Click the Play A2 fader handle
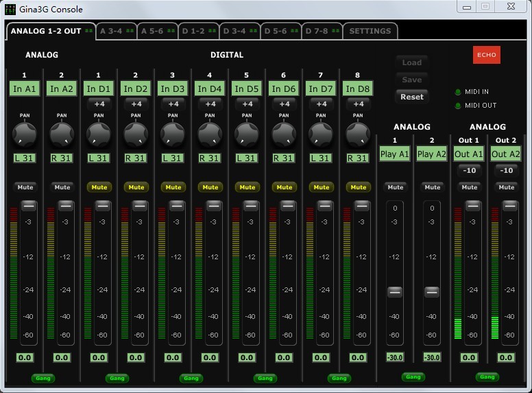The width and height of the screenshot is (532, 393). (x=432, y=292)
